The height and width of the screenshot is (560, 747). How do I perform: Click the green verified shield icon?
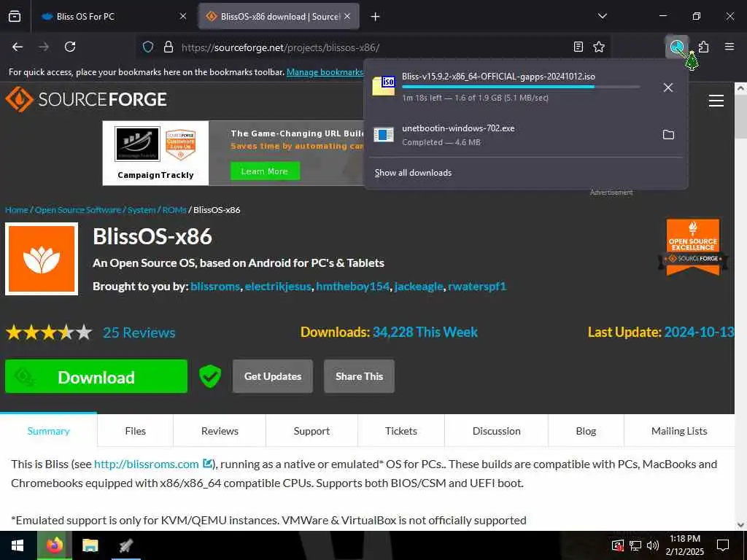pyautogui.click(x=210, y=376)
